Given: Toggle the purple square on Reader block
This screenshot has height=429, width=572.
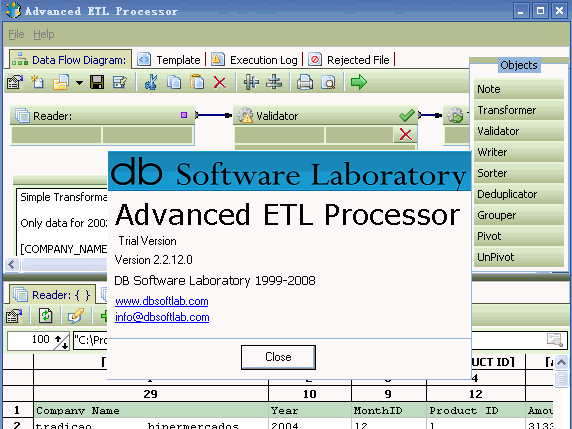Looking at the screenshot, I should (184, 115).
